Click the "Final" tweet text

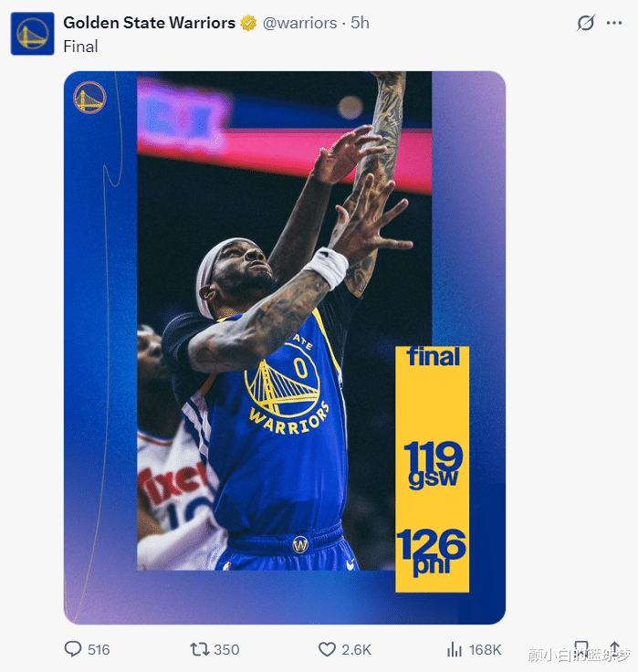80,46
